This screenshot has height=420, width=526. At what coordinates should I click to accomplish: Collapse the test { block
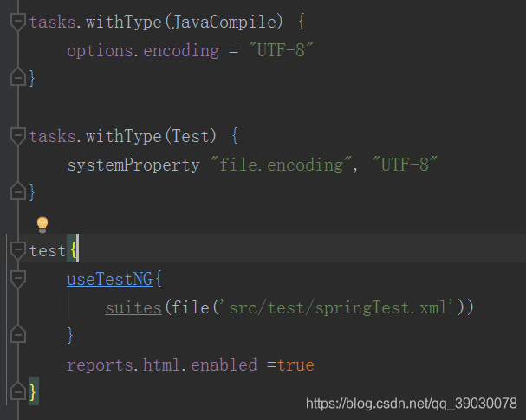pos(18,250)
